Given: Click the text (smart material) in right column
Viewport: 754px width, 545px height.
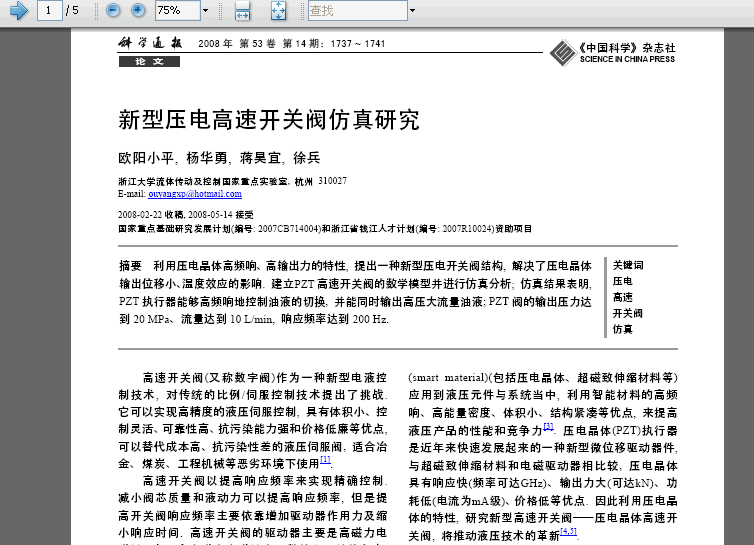Looking at the screenshot, I should click(x=449, y=378).
